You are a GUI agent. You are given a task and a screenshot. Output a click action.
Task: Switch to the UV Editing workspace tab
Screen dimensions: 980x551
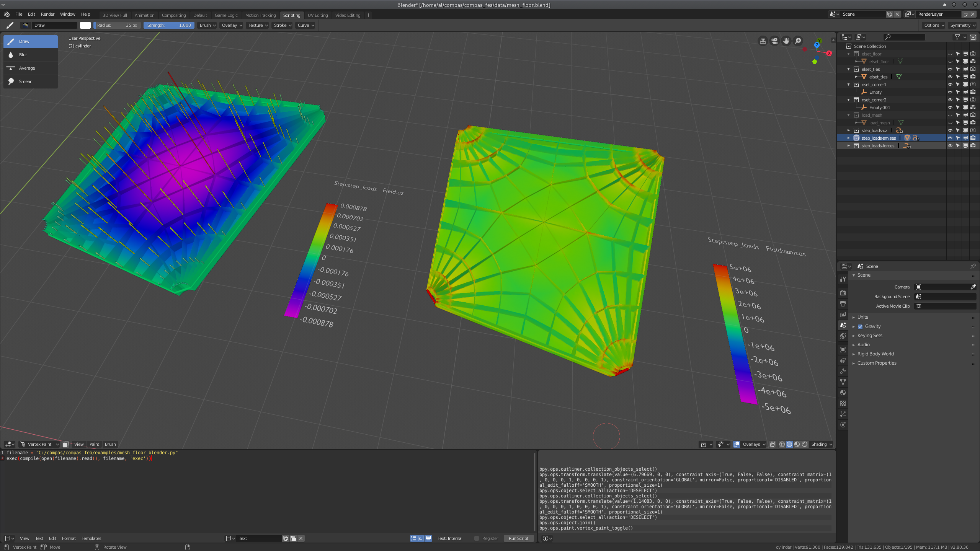point(317,15)
